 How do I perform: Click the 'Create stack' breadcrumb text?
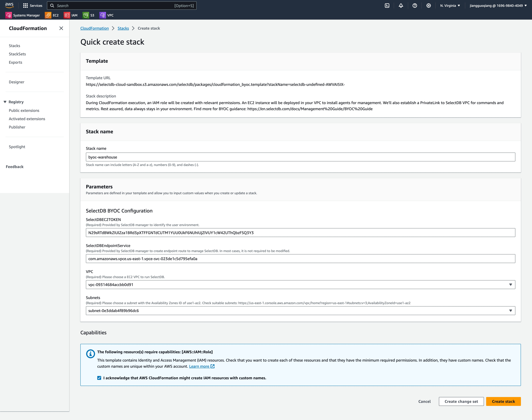click(149, 28)
